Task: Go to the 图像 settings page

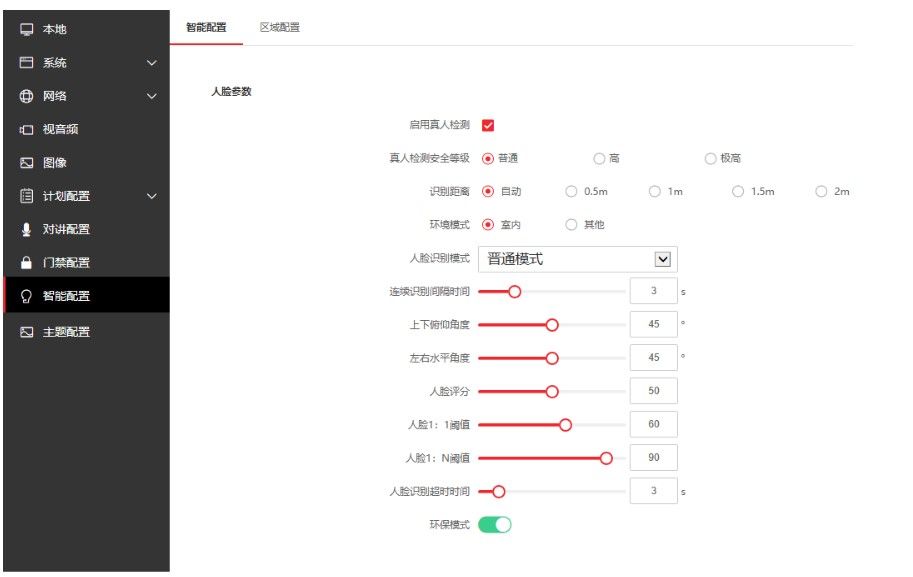Action: [x=86, y=162]
